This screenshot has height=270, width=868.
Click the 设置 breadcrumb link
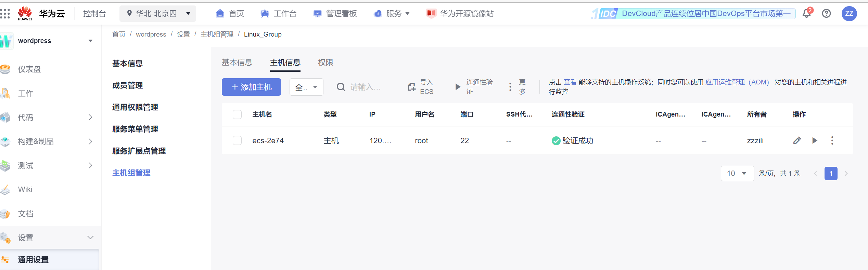(183, 35)
